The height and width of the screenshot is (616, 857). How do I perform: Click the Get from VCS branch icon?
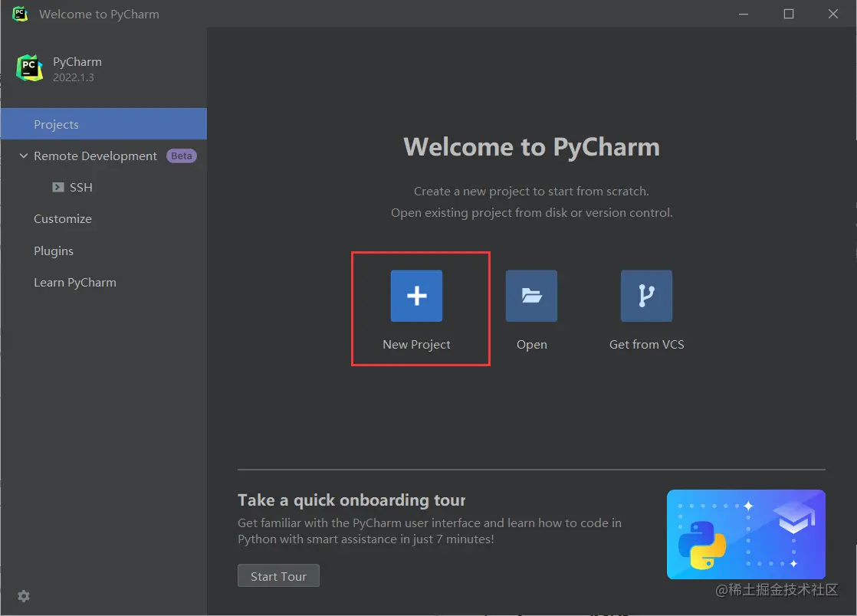pyautogui.click(x=646, y=296)
